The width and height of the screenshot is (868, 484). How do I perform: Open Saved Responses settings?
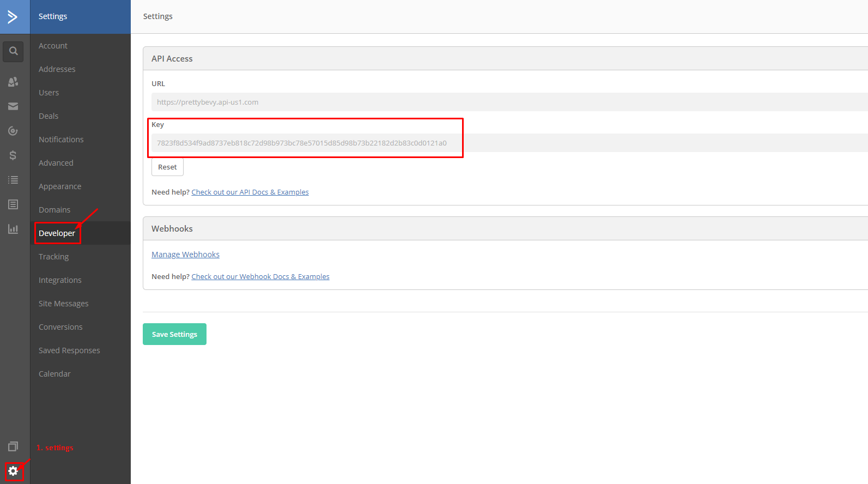(69, 350)
